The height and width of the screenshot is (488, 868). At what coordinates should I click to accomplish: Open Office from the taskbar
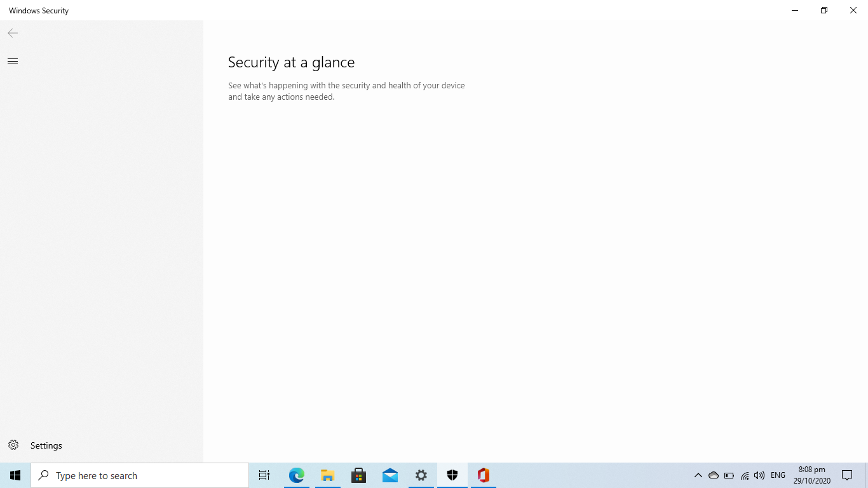click(x=484, y=475)
